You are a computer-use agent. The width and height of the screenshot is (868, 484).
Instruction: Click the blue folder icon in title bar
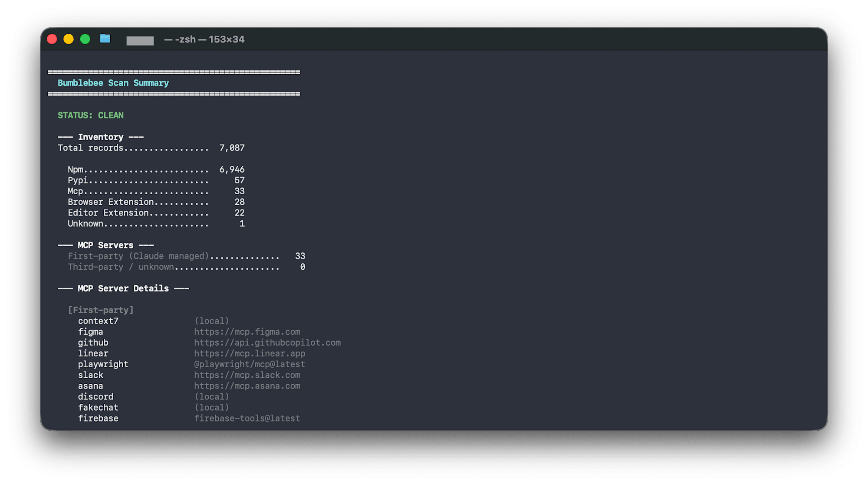[105, 39]
